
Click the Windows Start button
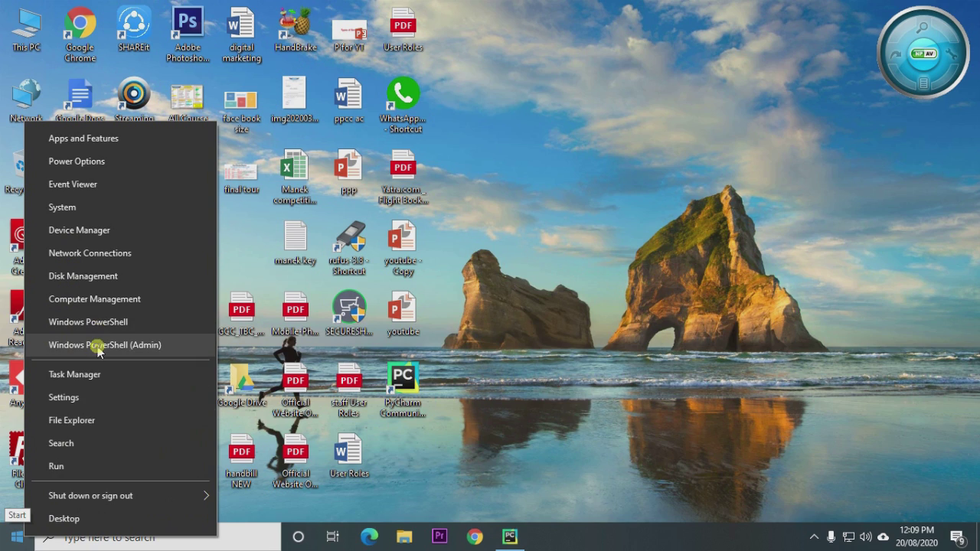click(x=17, y=537)
